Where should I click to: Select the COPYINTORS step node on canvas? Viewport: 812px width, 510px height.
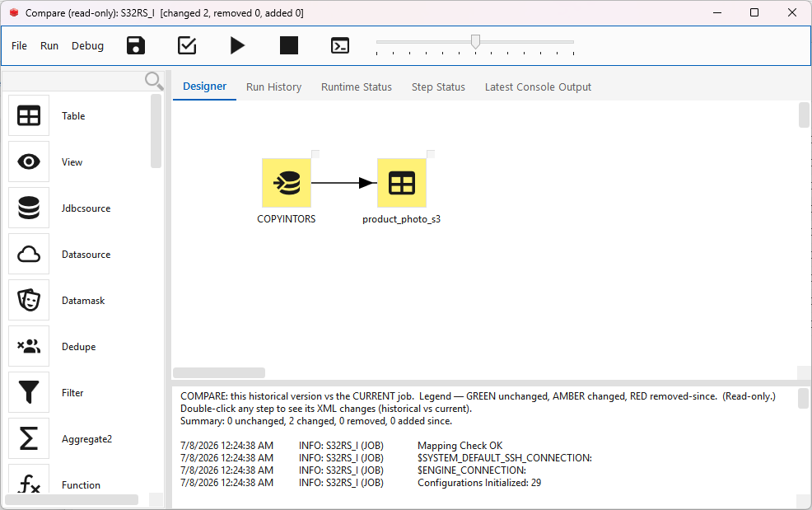click(x=287, y=183)
